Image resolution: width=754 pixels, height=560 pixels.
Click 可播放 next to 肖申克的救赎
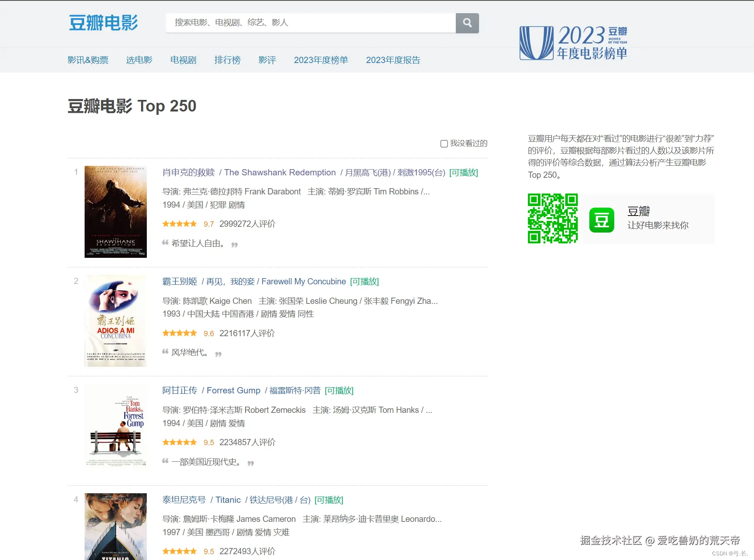(x=464, y=172)
